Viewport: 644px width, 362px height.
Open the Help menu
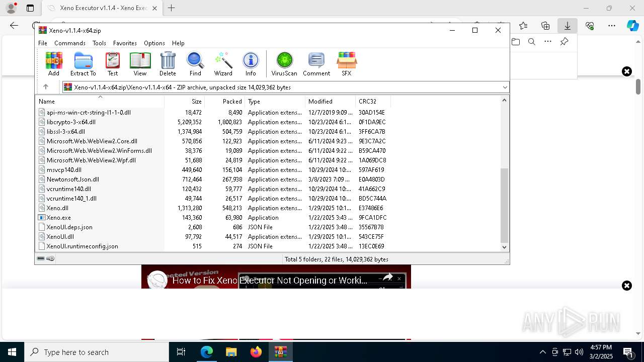pos(178,43)
